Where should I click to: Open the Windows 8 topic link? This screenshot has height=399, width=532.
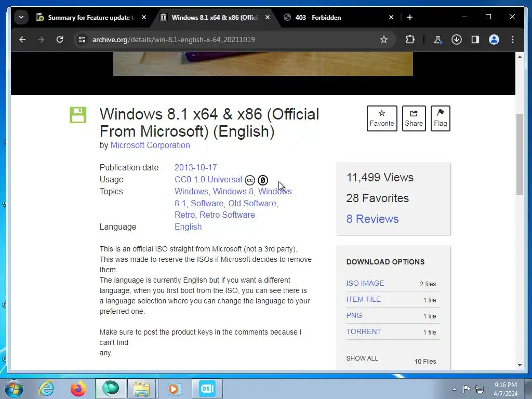(x=233, y=191)
